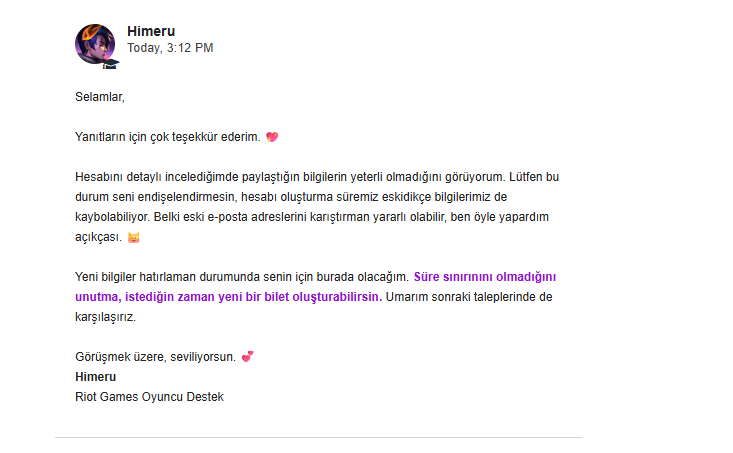
Task: Click the horizontal divider below the message
Action: coord(318,438)
